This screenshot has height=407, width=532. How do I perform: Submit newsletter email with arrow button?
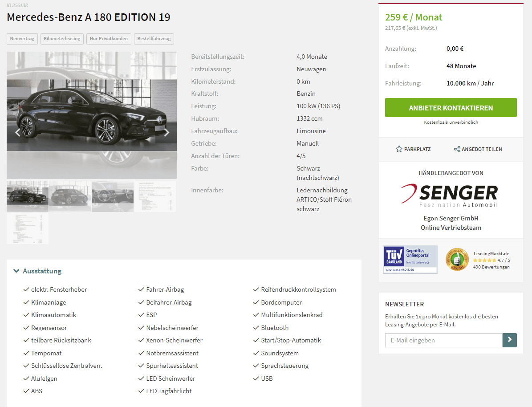click(509, 340)
